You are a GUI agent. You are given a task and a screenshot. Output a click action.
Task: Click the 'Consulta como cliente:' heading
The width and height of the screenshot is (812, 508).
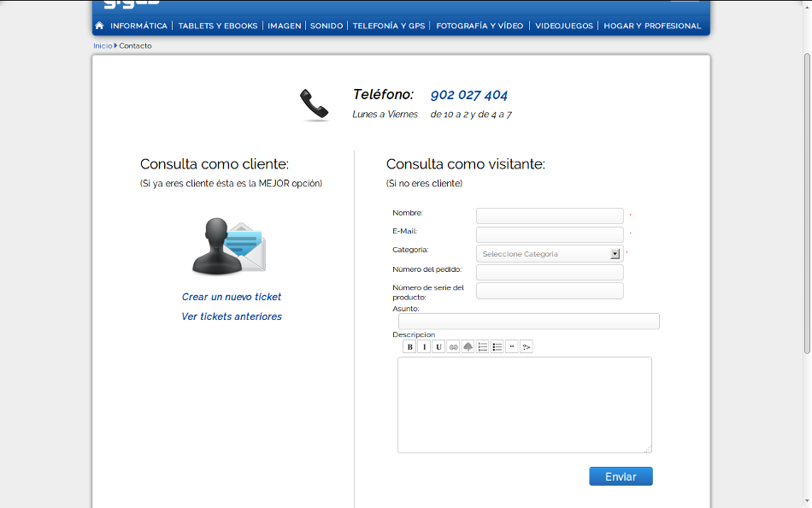point(215,164)
